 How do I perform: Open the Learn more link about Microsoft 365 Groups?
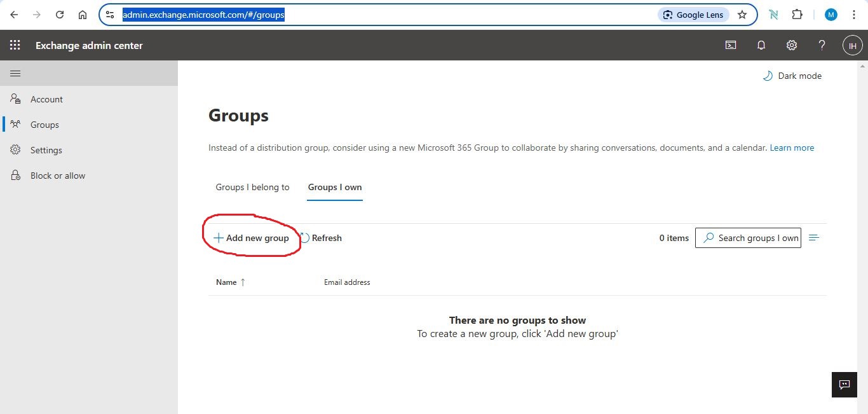coord(791,147)
